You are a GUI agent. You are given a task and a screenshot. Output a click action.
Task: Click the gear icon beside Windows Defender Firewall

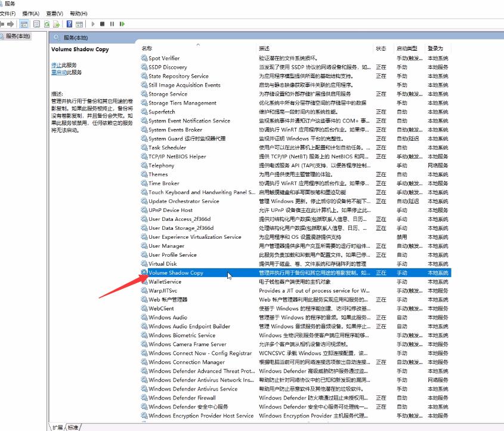(144, 398)
